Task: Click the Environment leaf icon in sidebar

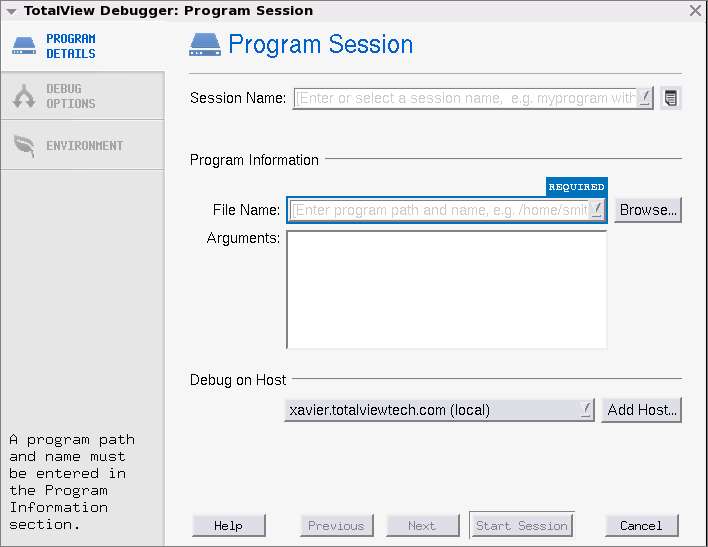Action: [23, 146]
